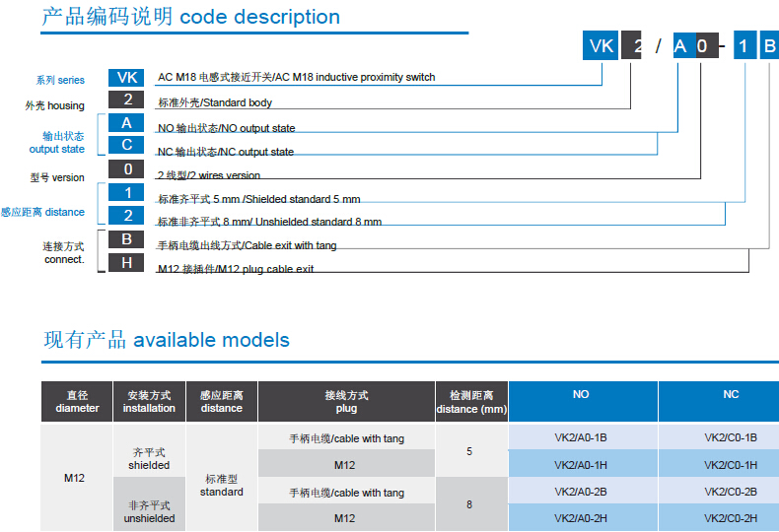Select model VK2/C0-1H in the table

pyautogui.click(x=730, y=464)
